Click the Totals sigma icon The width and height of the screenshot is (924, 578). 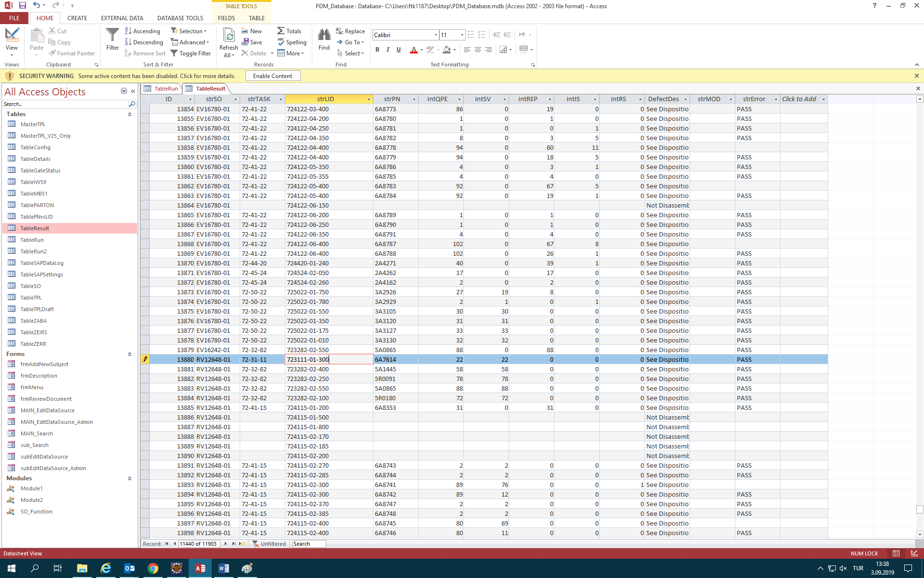281,31
